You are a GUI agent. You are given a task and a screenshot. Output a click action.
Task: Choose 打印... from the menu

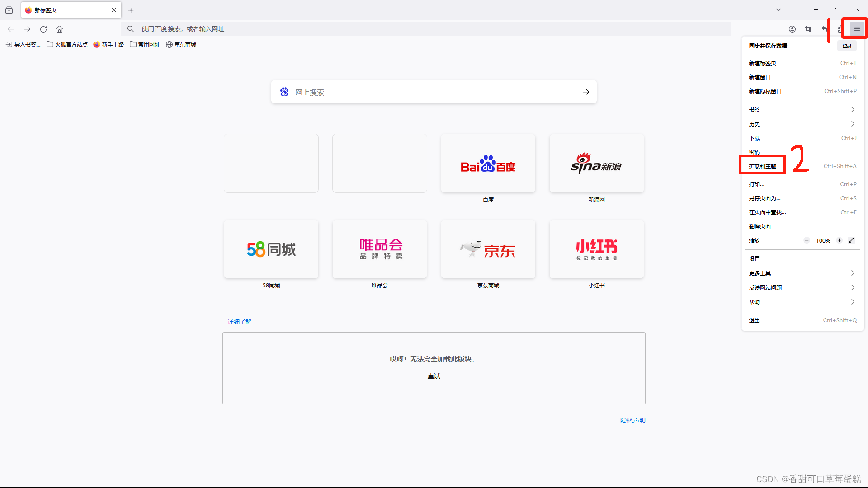[802, 184]
